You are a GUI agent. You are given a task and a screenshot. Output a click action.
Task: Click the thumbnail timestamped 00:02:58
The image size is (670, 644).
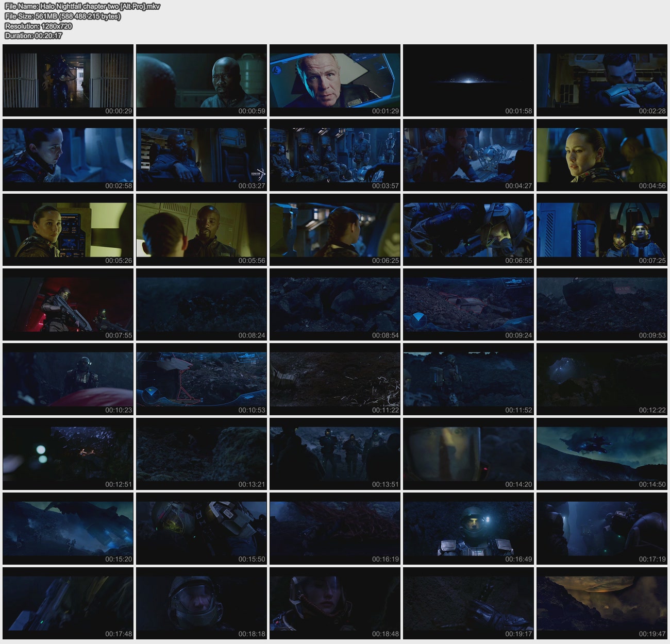[68, 155]
